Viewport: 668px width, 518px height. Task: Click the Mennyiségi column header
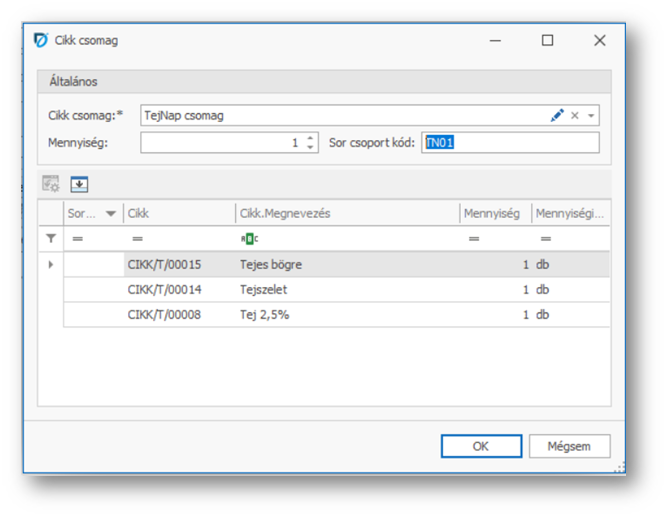[x=569, y=213]
